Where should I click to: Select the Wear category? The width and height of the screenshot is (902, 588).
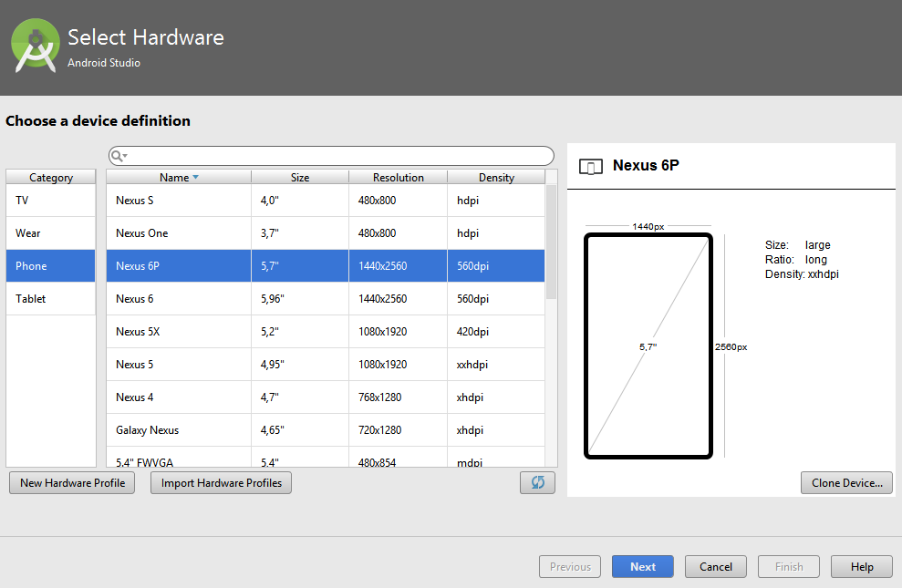tap(51, 232)
